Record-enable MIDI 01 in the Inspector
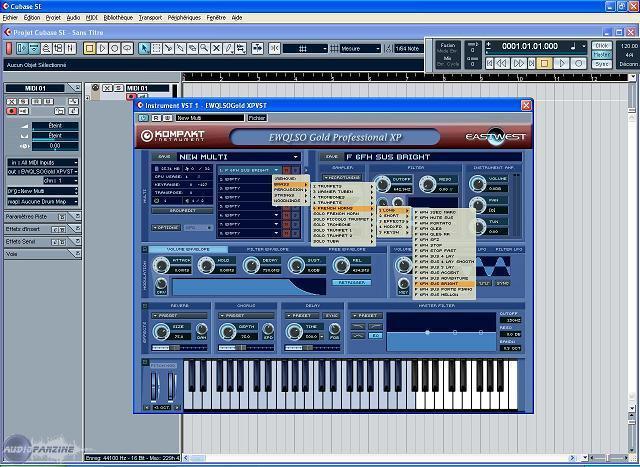This screenshot has width=640, height=467. [11, 111]
